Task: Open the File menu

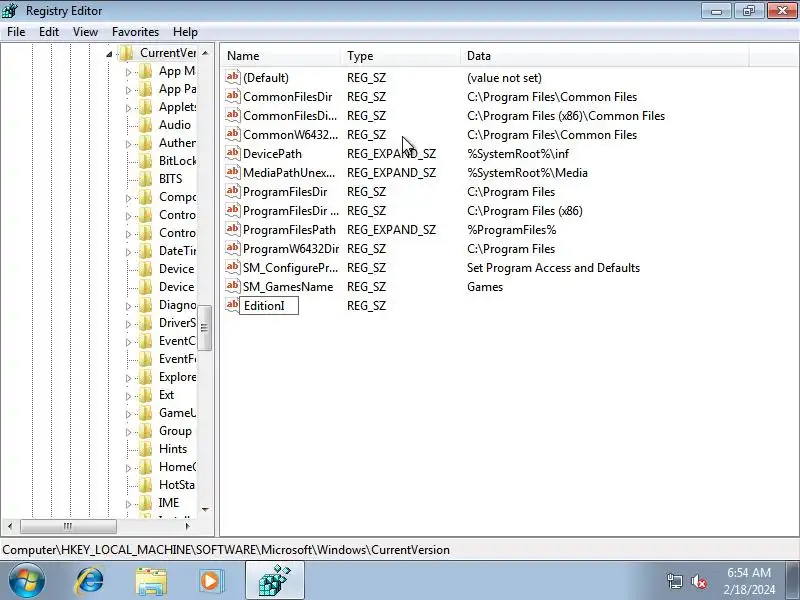Action: coord(16,32)
